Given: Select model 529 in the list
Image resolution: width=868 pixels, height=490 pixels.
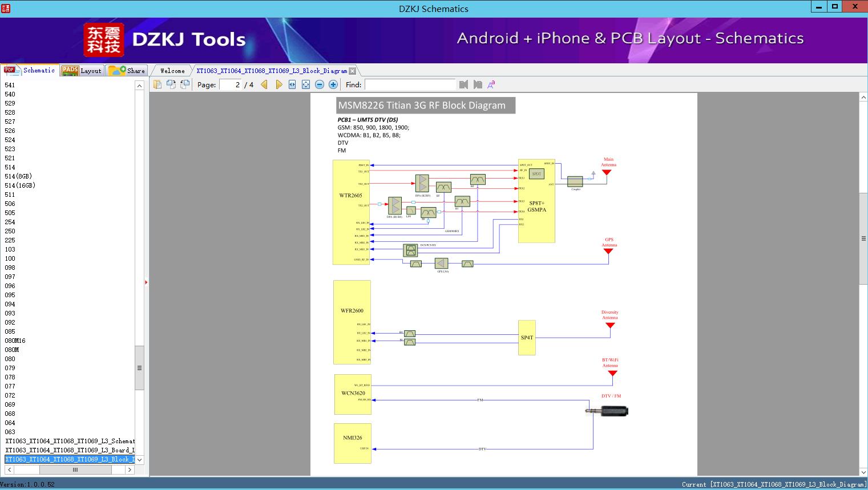Looking at the screenshot, I should coord(10,103).
